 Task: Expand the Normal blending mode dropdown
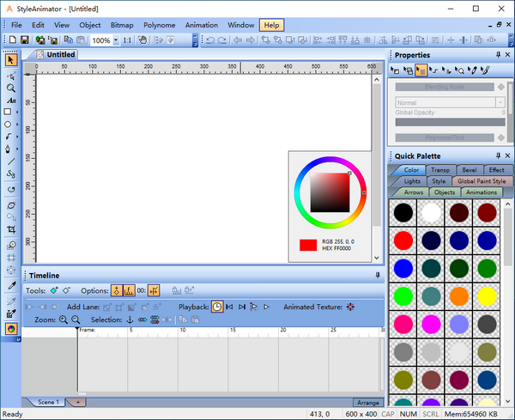(500, 102)
